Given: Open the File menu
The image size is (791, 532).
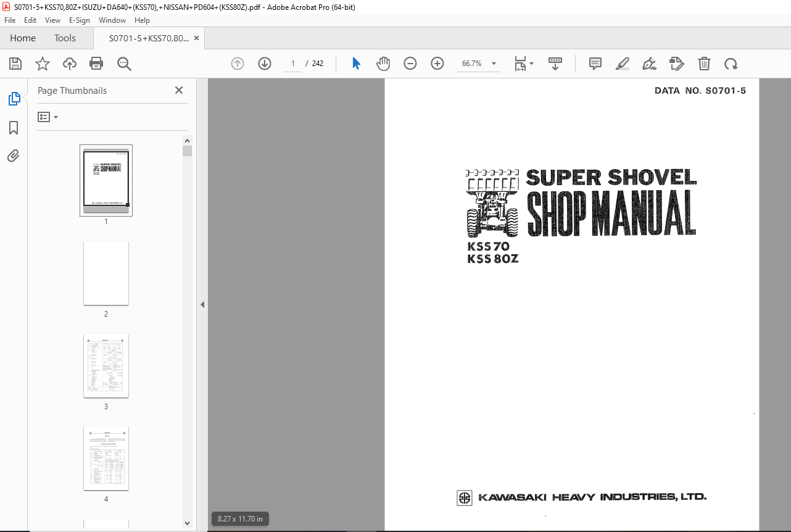Looking at the screenshot, I should coord(10,20).
